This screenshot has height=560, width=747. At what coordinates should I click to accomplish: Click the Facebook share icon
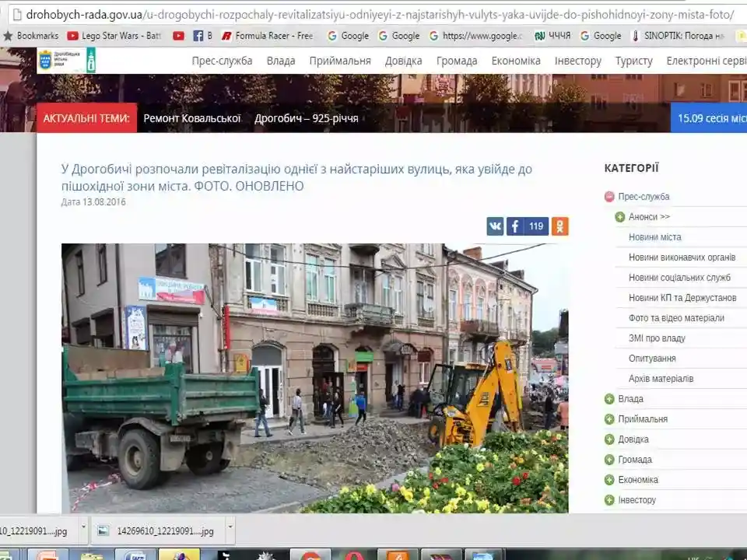click(x=515, y=226)
